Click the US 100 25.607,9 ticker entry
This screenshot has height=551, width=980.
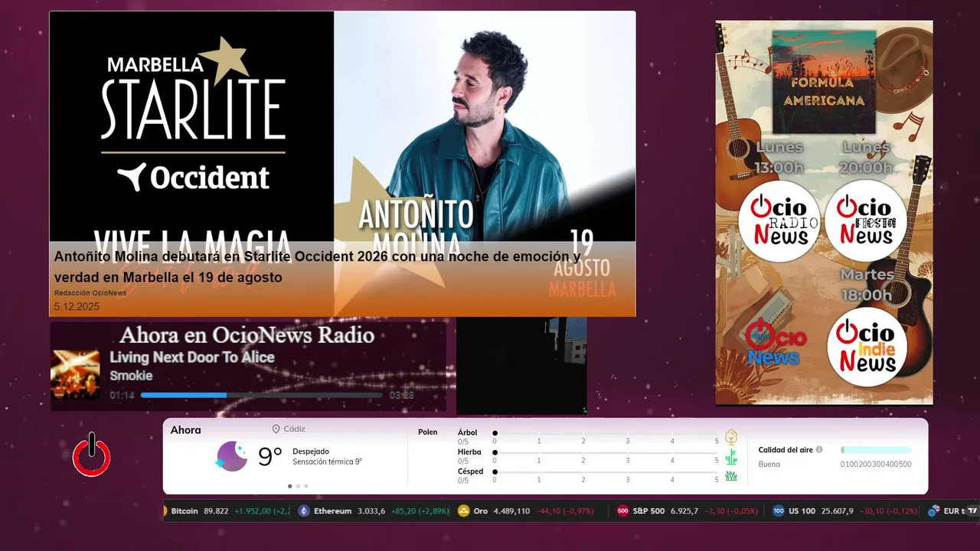click(844, 510)
